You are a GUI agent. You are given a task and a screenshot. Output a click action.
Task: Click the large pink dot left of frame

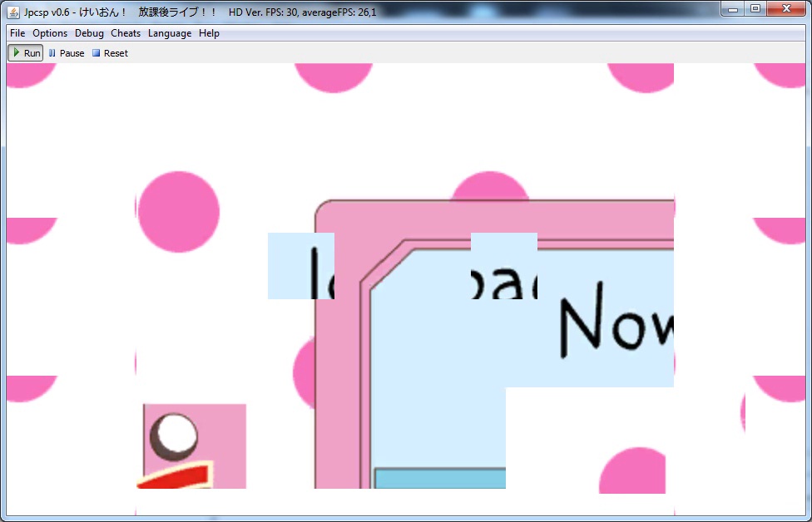[177, 211]
